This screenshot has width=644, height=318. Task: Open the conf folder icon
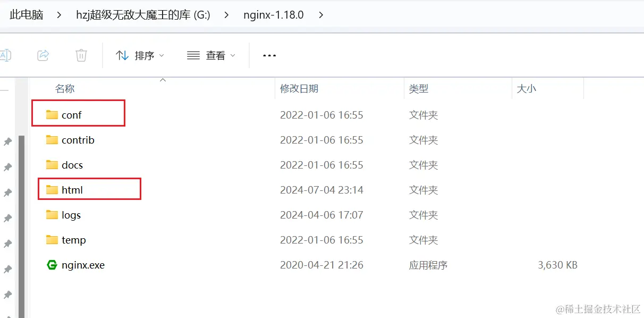coord(52,115)
